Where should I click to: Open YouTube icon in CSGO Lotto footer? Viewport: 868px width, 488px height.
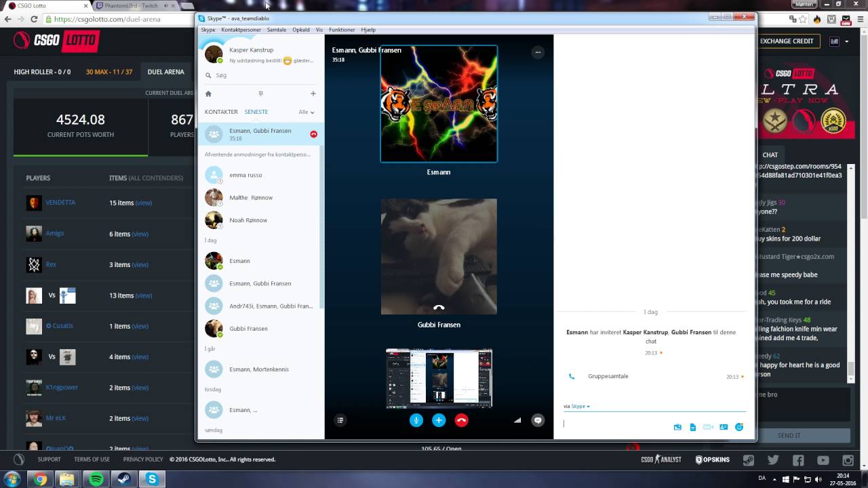coord(823,460)
